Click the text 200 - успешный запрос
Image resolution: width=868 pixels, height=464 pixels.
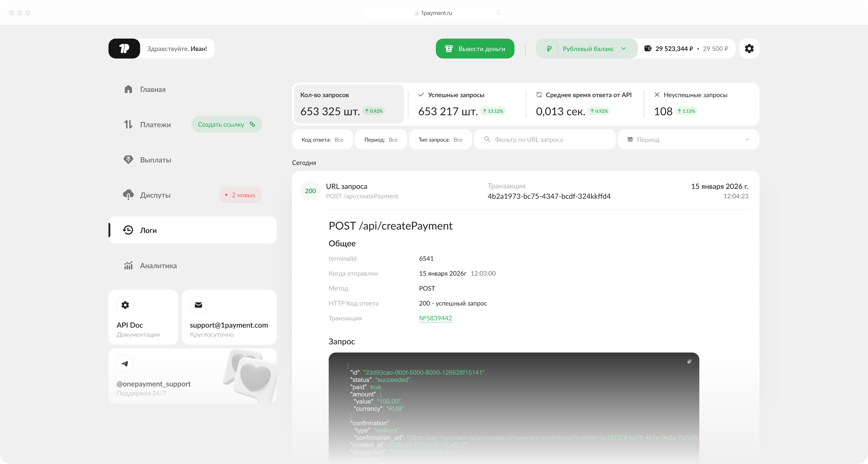point(453,303)
